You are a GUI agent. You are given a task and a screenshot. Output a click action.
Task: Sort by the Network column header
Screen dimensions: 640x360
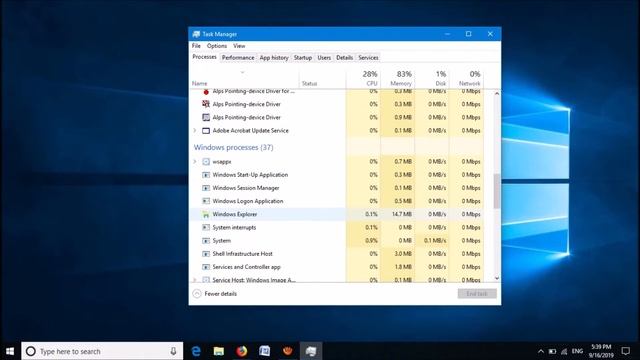click(x=466, y=78)
